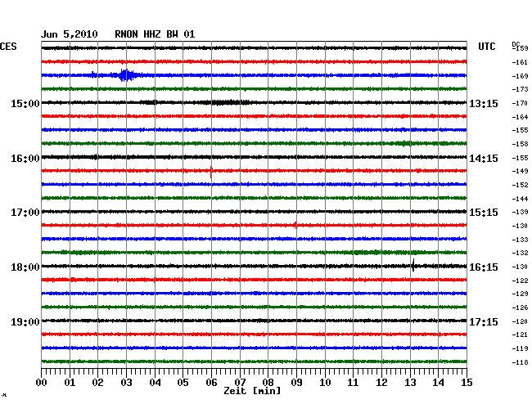This screenshot has height=404, width=532.
Task: Click the red spike at minute 06
Action: point(211,173)
